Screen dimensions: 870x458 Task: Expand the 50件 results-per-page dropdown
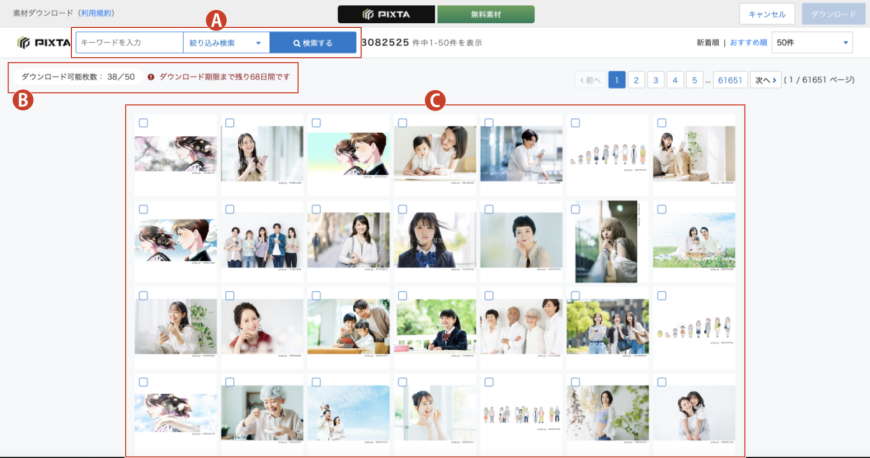(812, 43)
